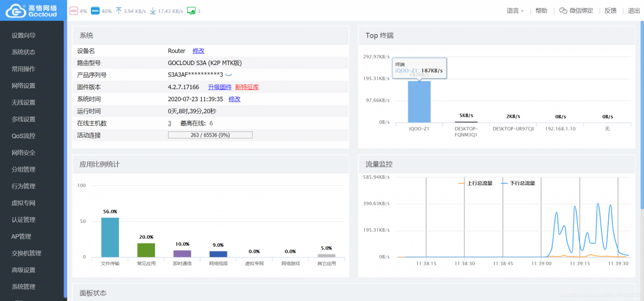The image size is (644, 301).
Task: Click the RAM usage icon
Action: (95, 11)
